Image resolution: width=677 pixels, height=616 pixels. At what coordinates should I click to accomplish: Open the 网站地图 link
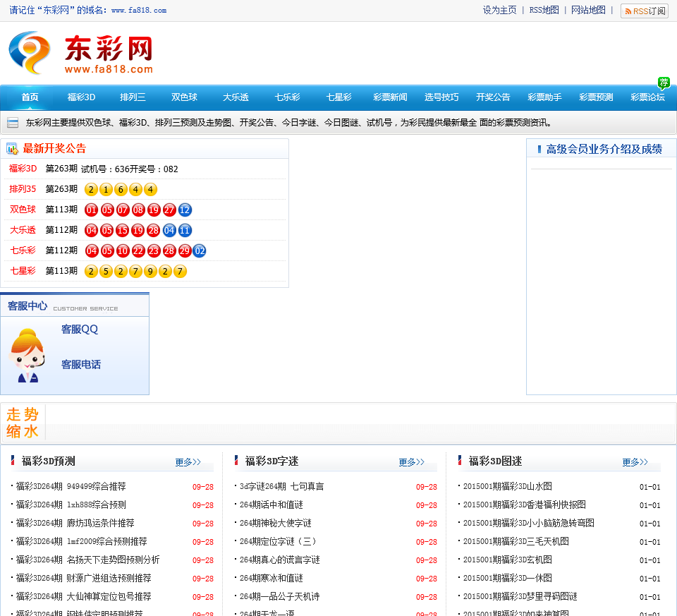[x=588, y=11]
